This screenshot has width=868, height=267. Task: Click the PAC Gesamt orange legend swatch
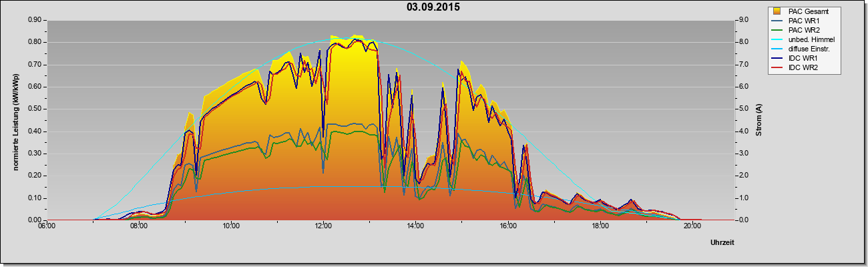778,11
